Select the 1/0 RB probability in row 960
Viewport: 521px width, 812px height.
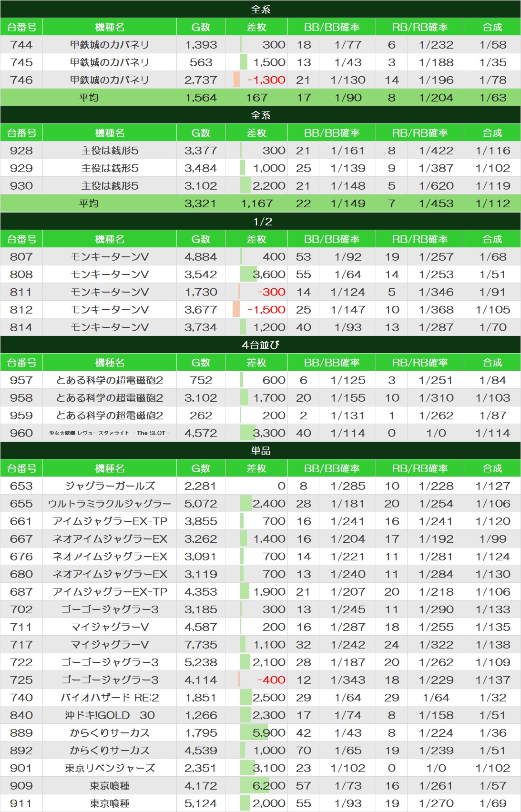pos(436,433)
